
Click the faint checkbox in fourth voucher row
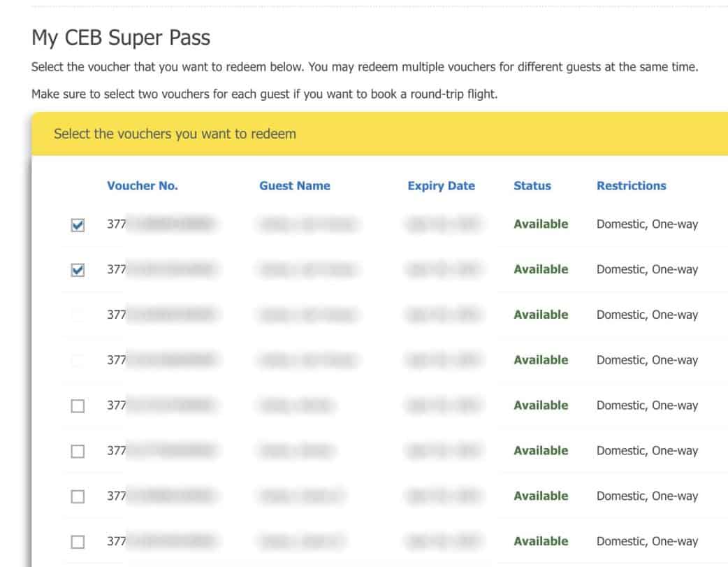78,361
